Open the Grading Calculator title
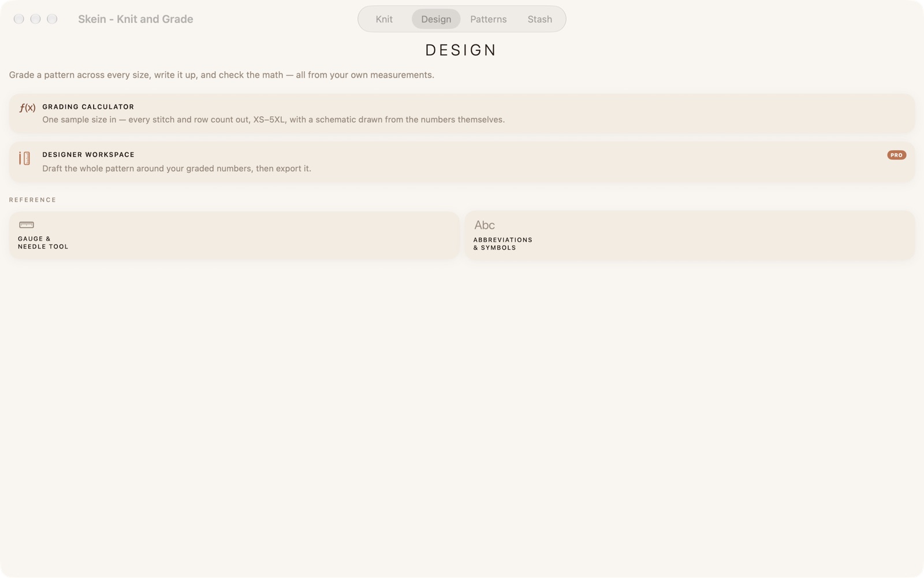 [88, 107]
